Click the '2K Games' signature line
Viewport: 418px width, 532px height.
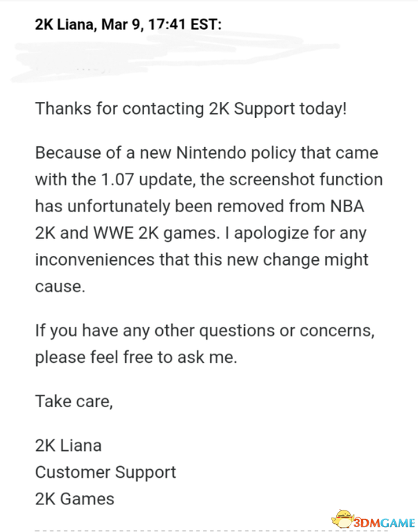[74, 498]
